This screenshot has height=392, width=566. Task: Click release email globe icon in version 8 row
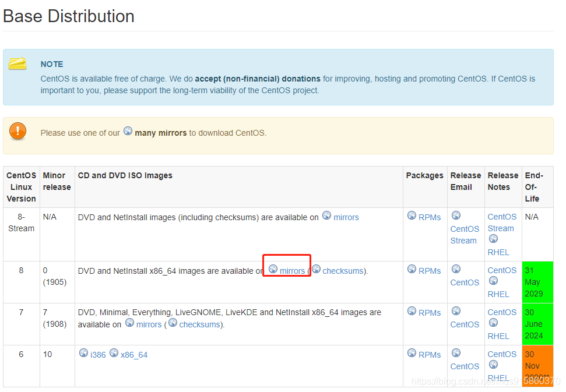click(456, 269)
